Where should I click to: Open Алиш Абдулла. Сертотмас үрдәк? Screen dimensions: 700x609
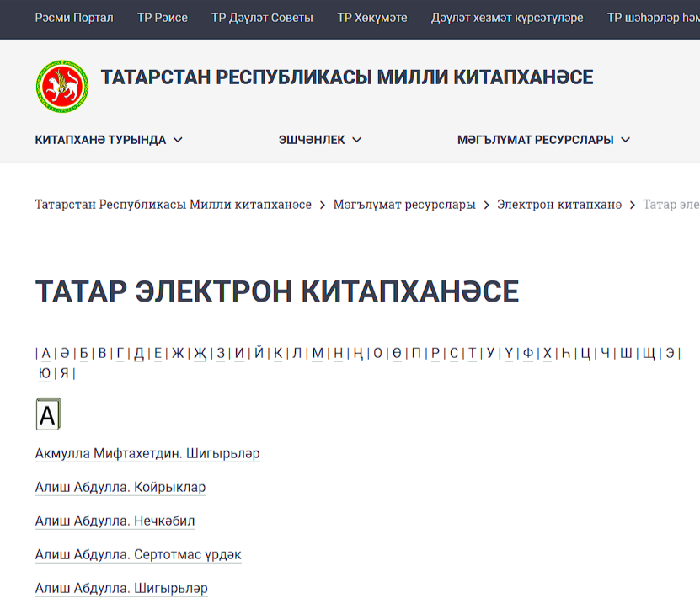click(138, 554)
